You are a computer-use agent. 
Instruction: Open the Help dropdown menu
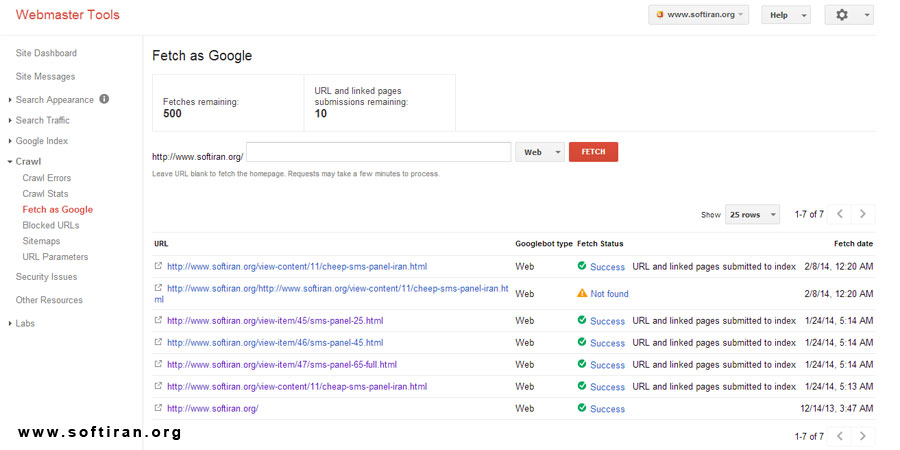pyautogui.click(x=786, y=15)
